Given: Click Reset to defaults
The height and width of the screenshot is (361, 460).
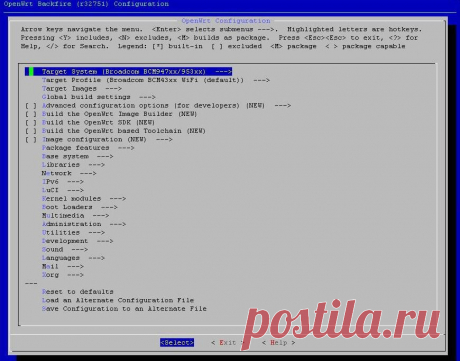Looking at the screenshot, I should pyautogui.click(x=78, y=292).
